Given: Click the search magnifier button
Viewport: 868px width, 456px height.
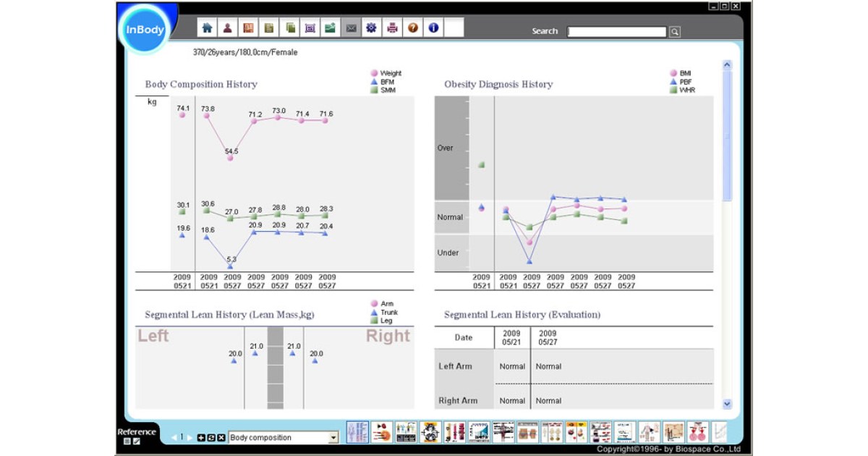Looking at the screenshot, I should point(673,31).
